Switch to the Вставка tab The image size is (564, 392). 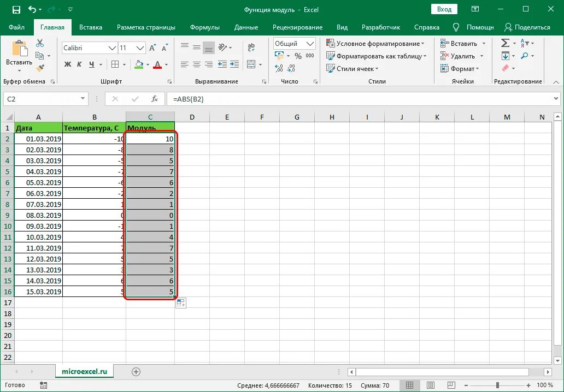point(91,27)
